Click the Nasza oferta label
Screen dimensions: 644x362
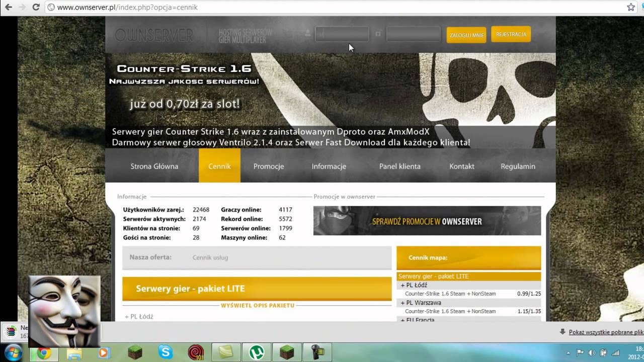[x=150, y=257]
